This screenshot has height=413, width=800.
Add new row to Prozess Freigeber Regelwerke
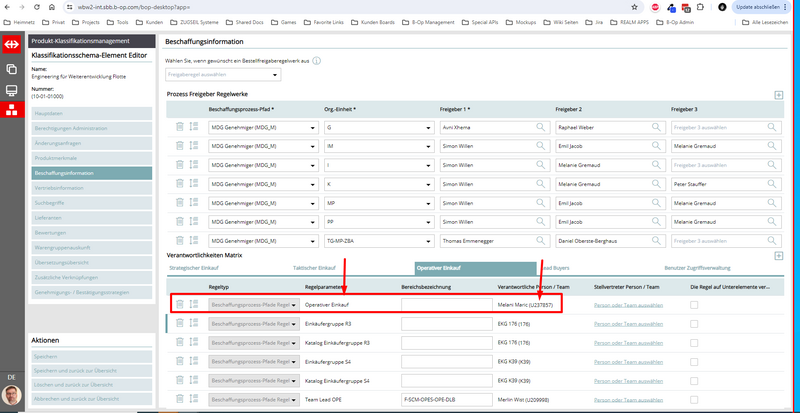779,94
